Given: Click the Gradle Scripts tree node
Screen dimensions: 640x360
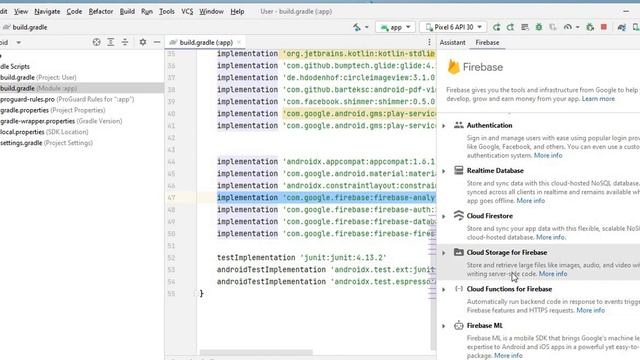Looking at the screenshot, I should (x=15, y=66).
